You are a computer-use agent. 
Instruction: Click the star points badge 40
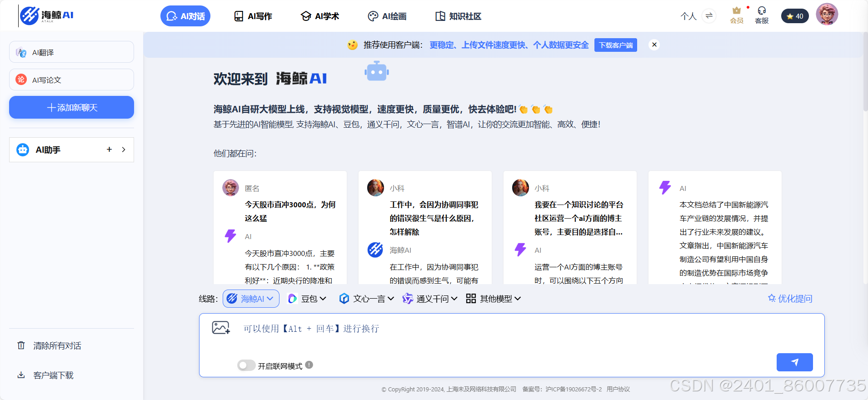coord(795,16)
